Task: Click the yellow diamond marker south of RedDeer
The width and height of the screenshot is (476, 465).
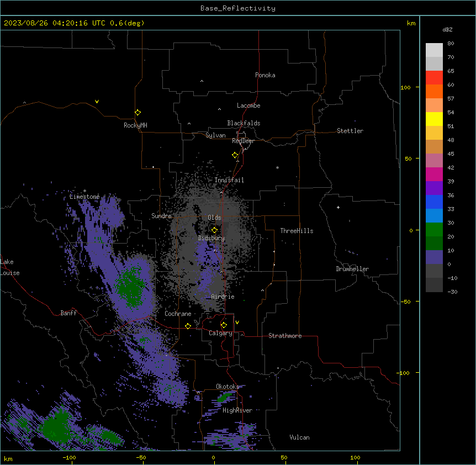Action: pyautogui.click(x=235, y=155)
